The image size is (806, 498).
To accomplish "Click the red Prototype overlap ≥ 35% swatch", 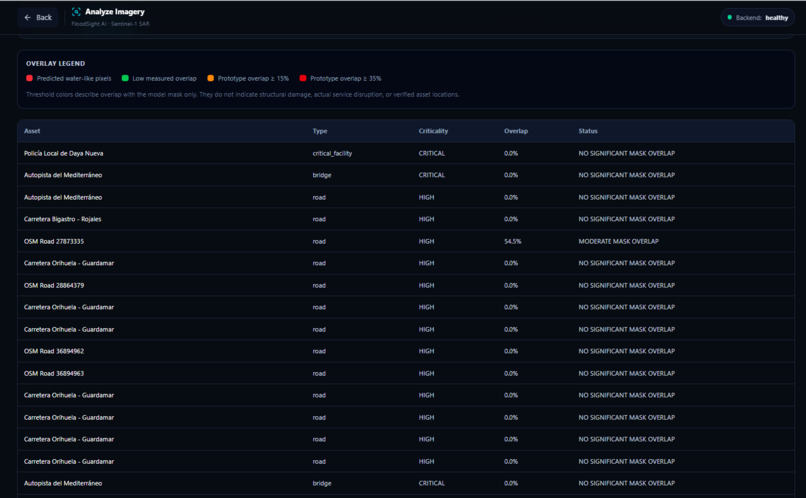I will (303, 78).
